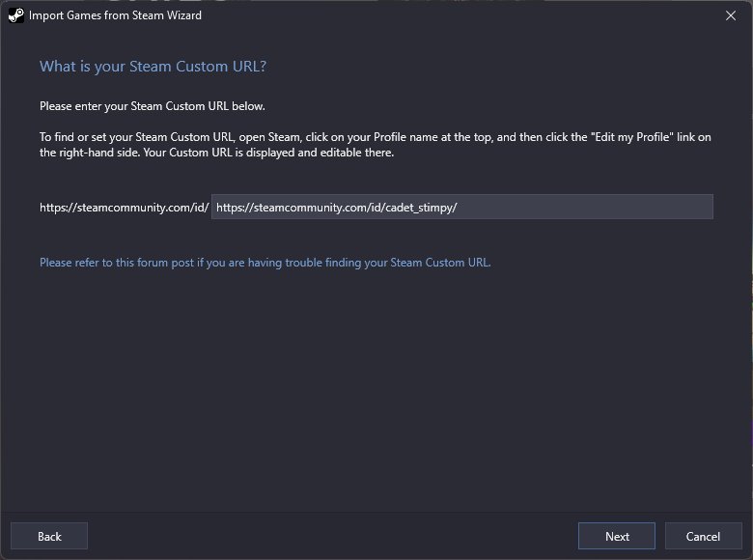Click the Next button
This screenshot has width=753, height=560.
[617, 536]
